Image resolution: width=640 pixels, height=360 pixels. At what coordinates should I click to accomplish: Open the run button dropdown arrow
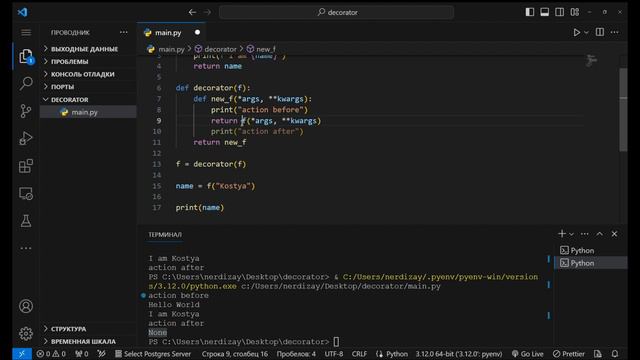(587, 32)
